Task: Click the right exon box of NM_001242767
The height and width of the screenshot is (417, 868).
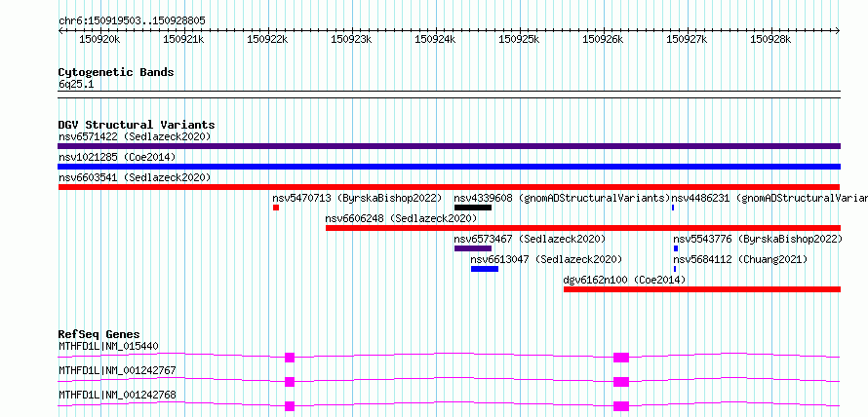Action: click(x=621, y=382)
